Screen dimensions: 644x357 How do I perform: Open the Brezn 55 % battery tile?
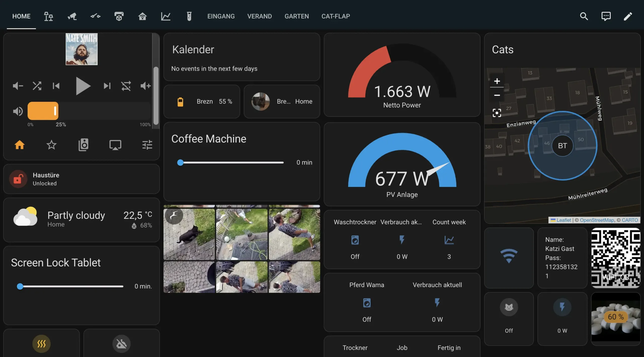(202, 101)
